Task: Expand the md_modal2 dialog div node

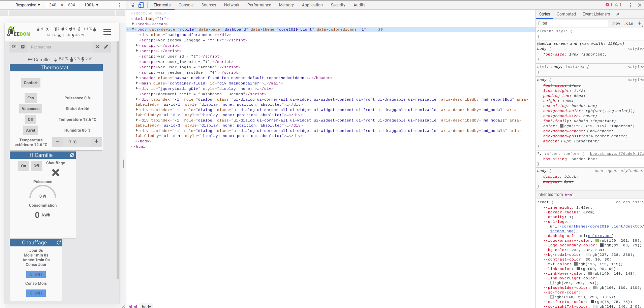Action: coord(137,120)
